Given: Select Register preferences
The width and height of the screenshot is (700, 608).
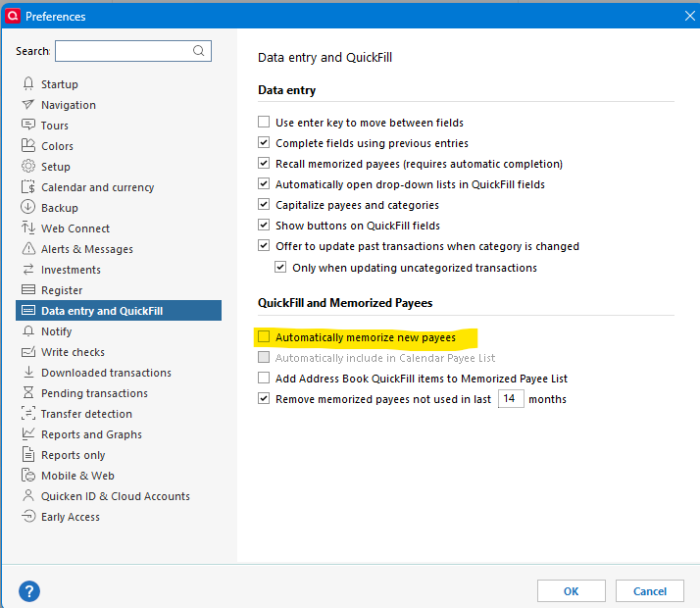Looking at the screenshot, I should tap(119, 289).
